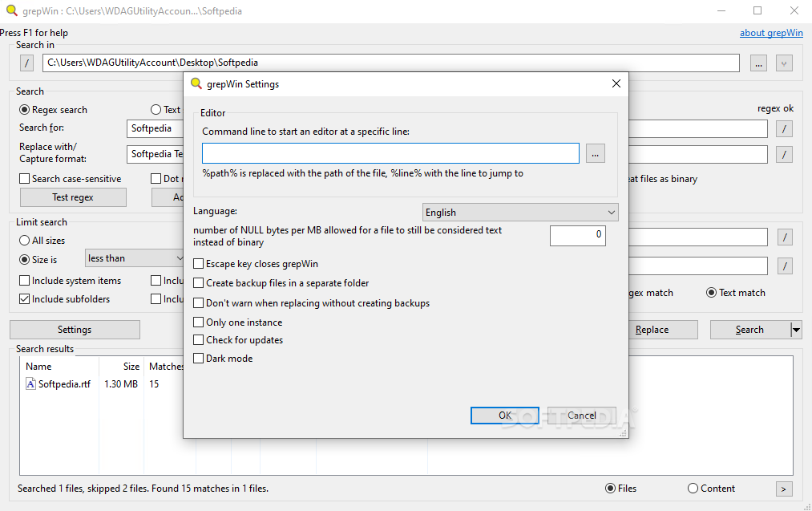Screen dimensions: 812x511
Task: Click the arrow button next to Content
Action: click(784, 489)
